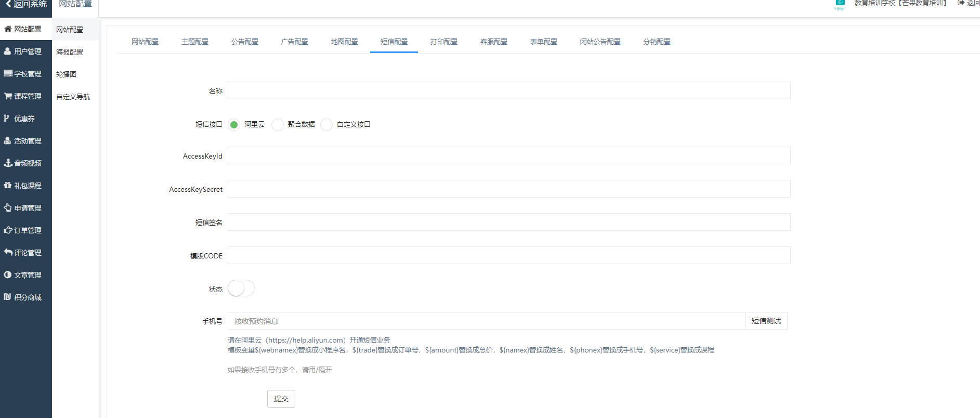The height and width of the screenshot is (418, 980).
Task: Open 订单管理 sidebar menu text
Action: 28,230
